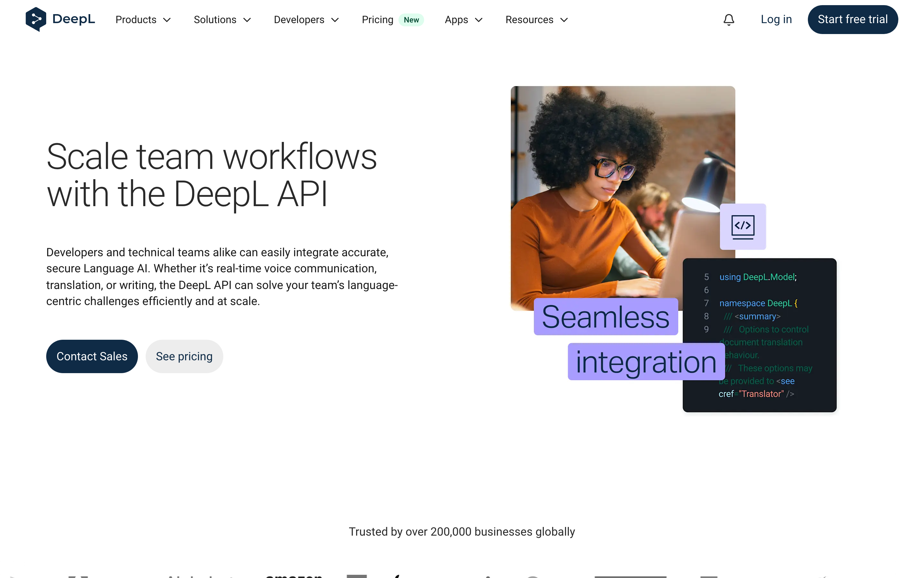Click the New badge beside Pricing
This screenshot has height=578, width=924.
coord(411,20)
